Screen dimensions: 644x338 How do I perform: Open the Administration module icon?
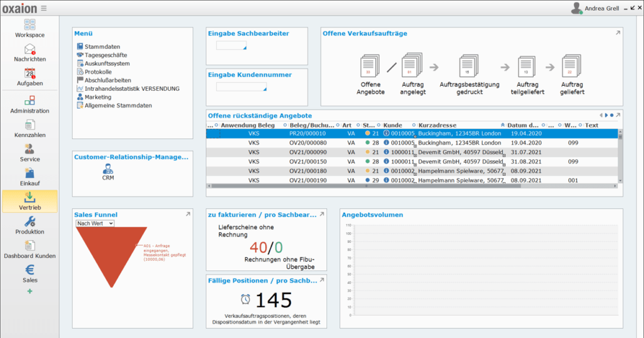[x=29, y=100]
